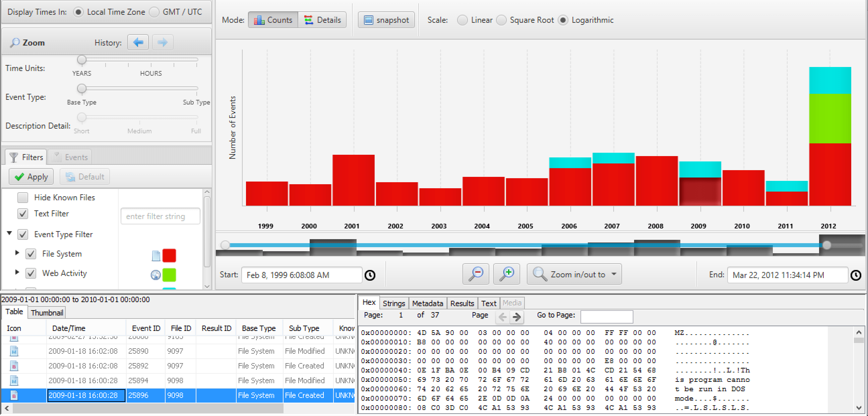This screenshot has width=868, height=416.
Task: Go to next hex page
Action: point(516,317)
